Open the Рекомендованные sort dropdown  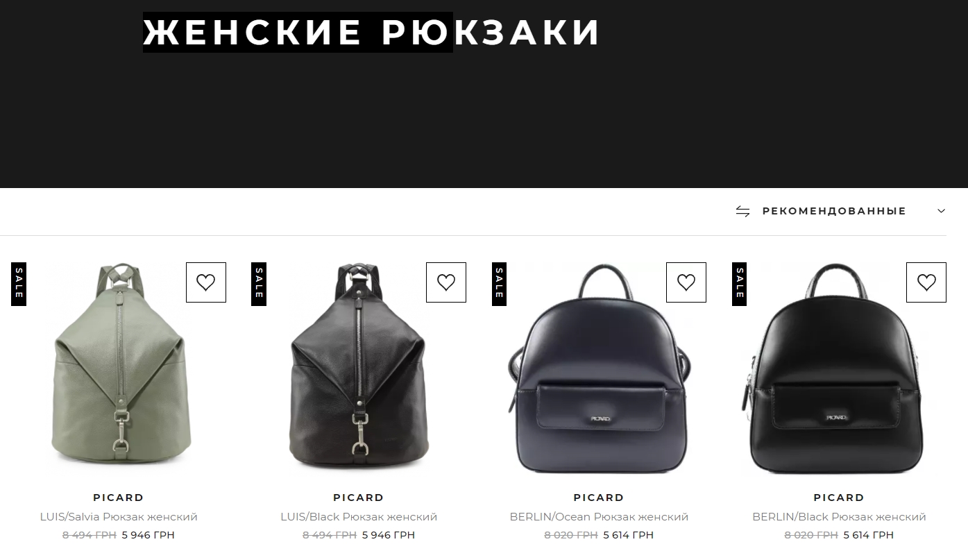840,211
